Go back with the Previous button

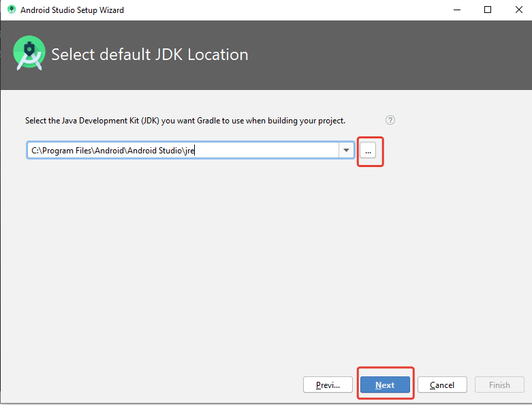tap(328, 385)
